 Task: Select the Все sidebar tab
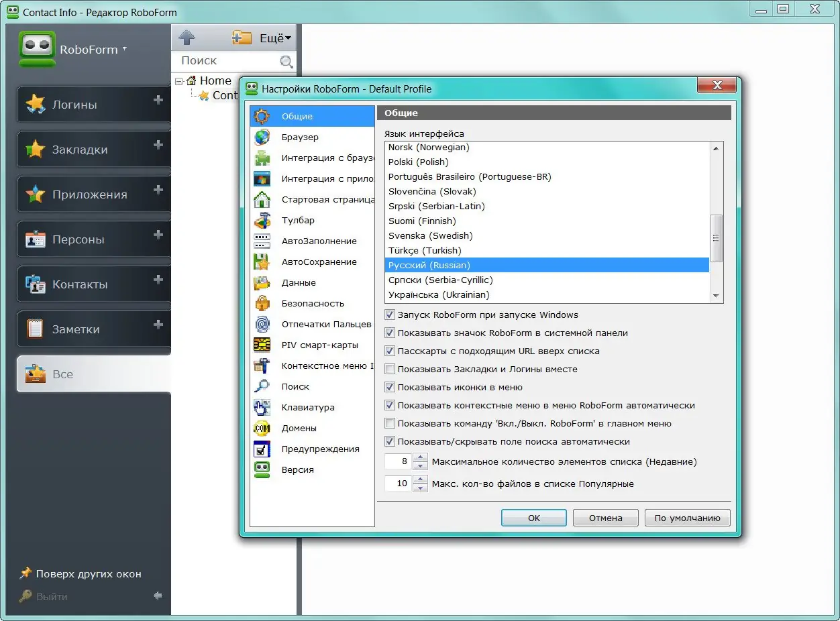[94, 374]
